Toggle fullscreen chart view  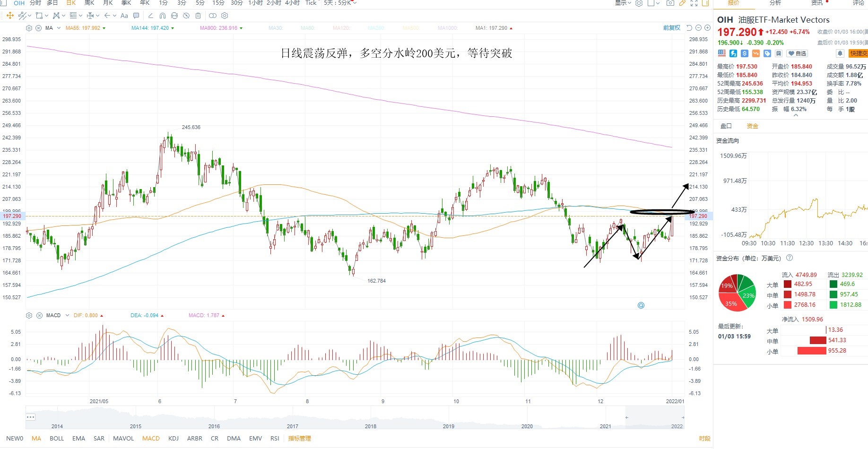tap(694, 3)
